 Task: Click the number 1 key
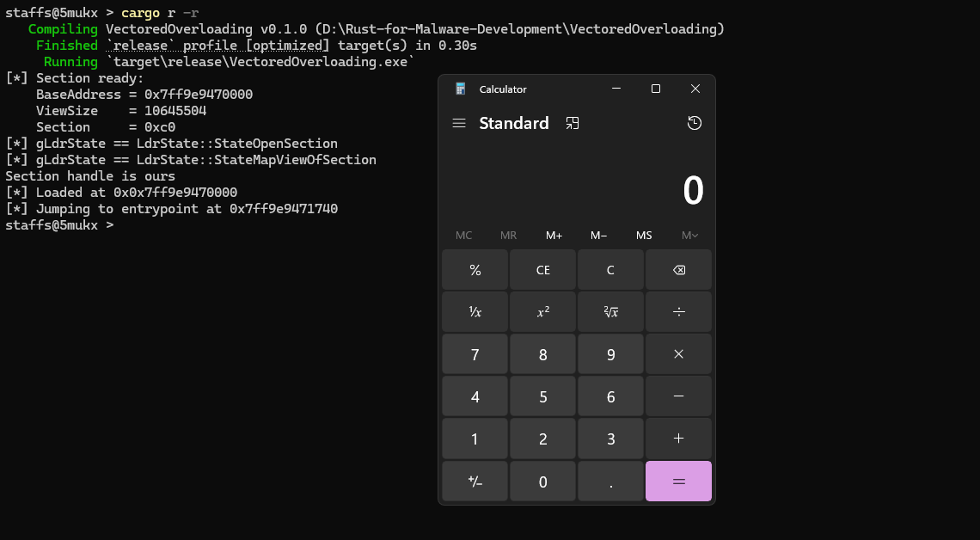[475, 439]
